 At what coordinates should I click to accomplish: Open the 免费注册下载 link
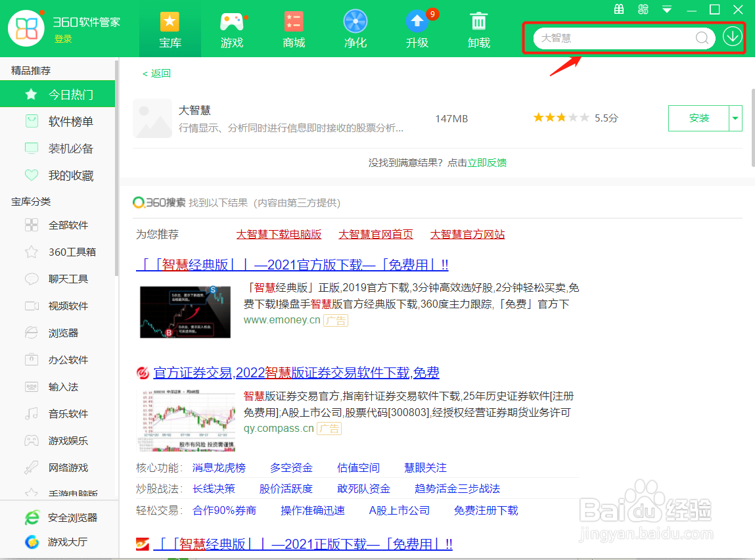pyautogui.click(x=486, y=511)
